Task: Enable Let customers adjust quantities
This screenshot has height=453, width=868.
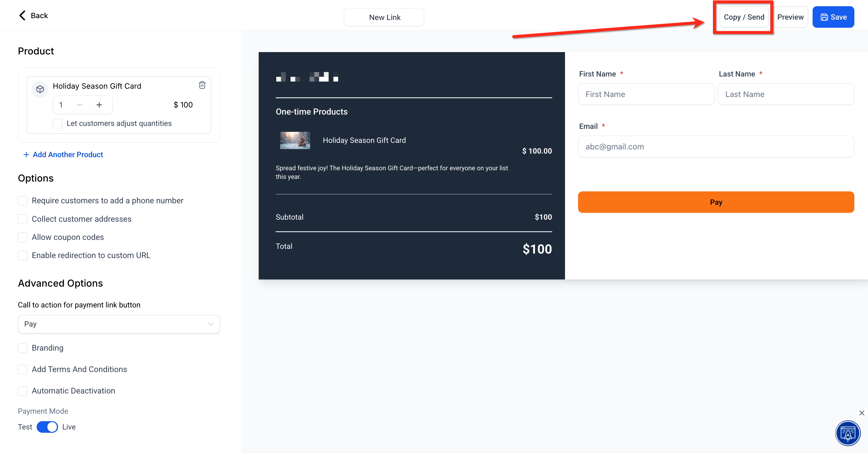Action: coord(58,124)
